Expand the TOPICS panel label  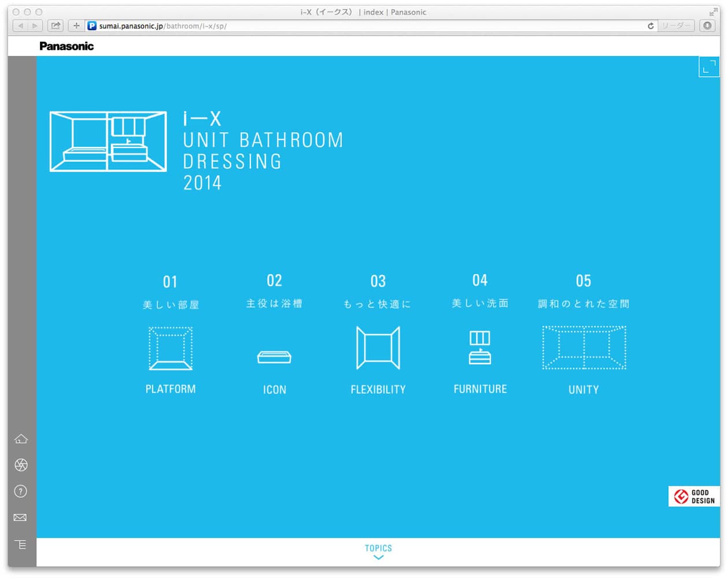pos(378,548)
